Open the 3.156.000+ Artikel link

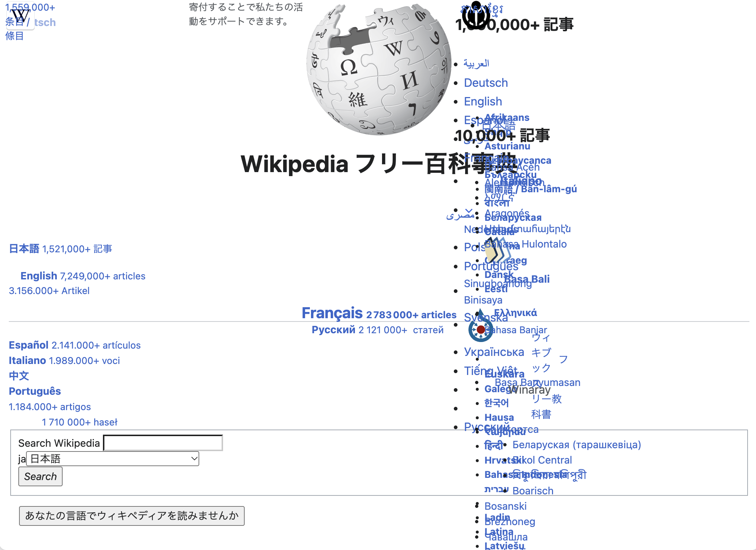[49, 291]
